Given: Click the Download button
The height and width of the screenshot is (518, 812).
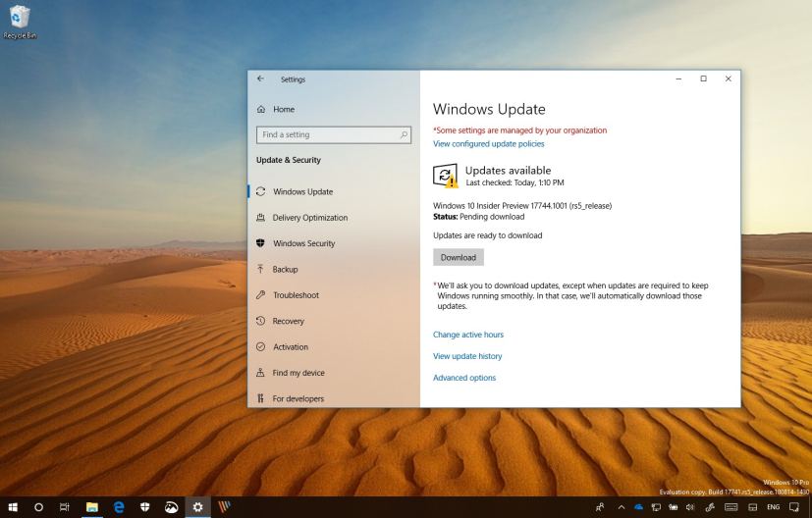Looking at the screenshot, I should [x=459, y=257].
